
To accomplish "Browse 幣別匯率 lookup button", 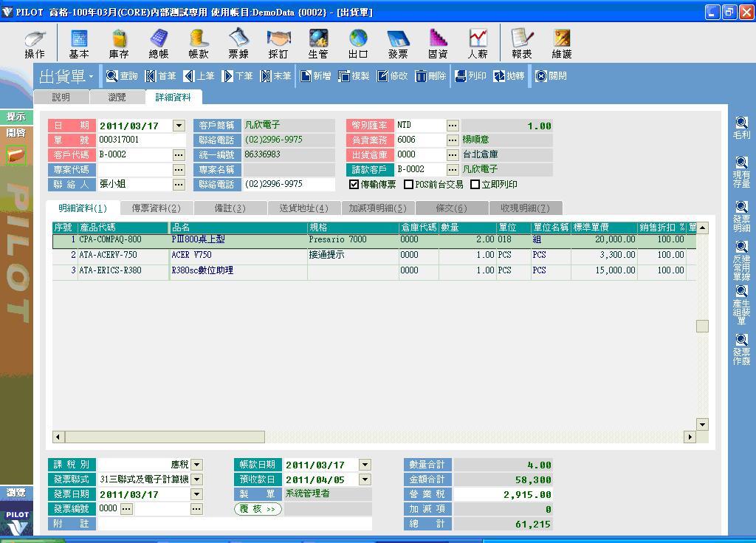I will 453,126.
